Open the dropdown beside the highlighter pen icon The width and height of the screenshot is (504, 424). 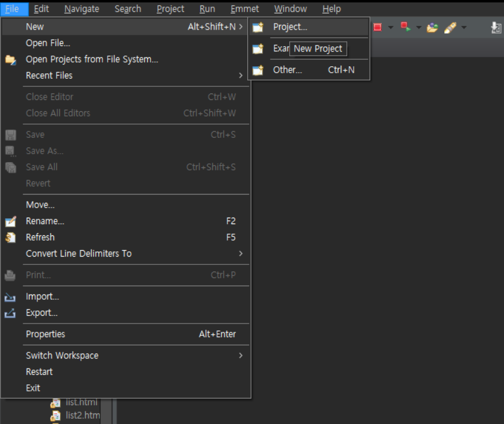tap(464, 28)
